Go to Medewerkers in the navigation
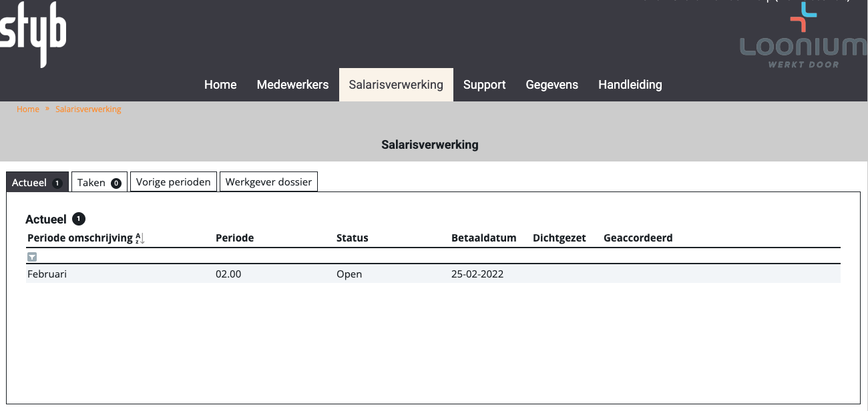 pos(292,85)
